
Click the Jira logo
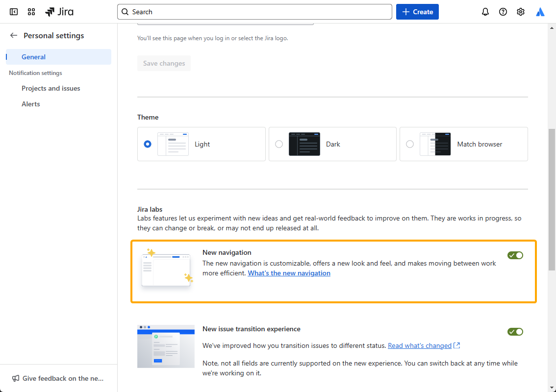coord(59,11)
